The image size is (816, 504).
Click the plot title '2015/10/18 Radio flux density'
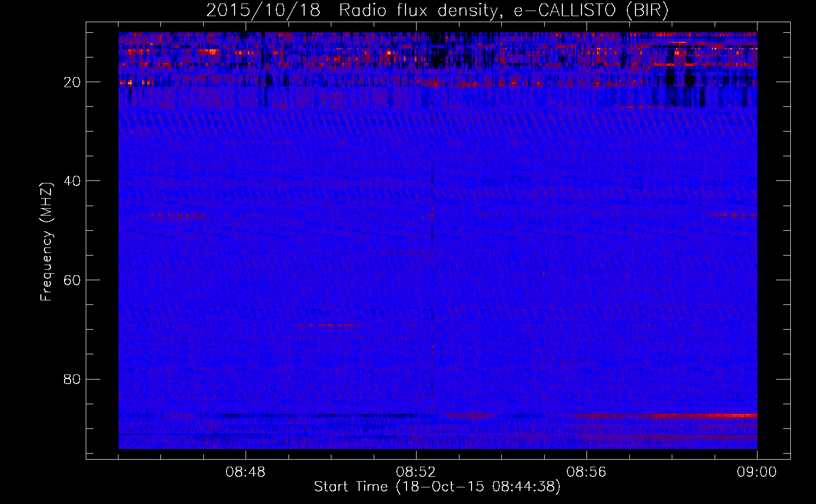pyautogui.click(x=438, y=10)
